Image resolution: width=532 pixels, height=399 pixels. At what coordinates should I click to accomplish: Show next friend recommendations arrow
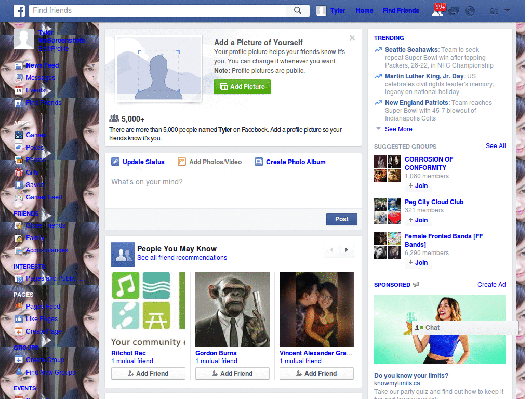click(347, 250)
